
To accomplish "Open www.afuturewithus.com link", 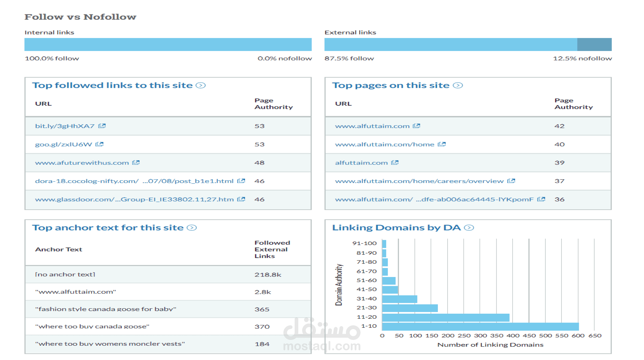I will coord(82,163).
